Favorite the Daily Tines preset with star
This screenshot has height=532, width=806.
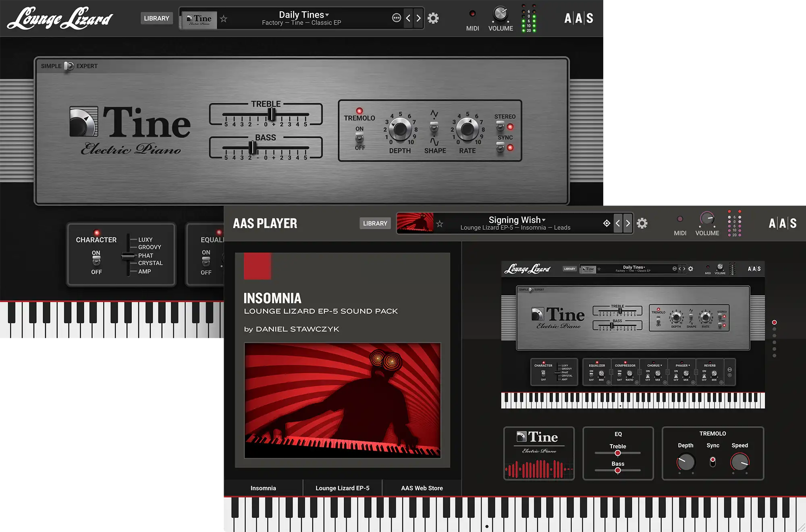click(x=224, y=19)
